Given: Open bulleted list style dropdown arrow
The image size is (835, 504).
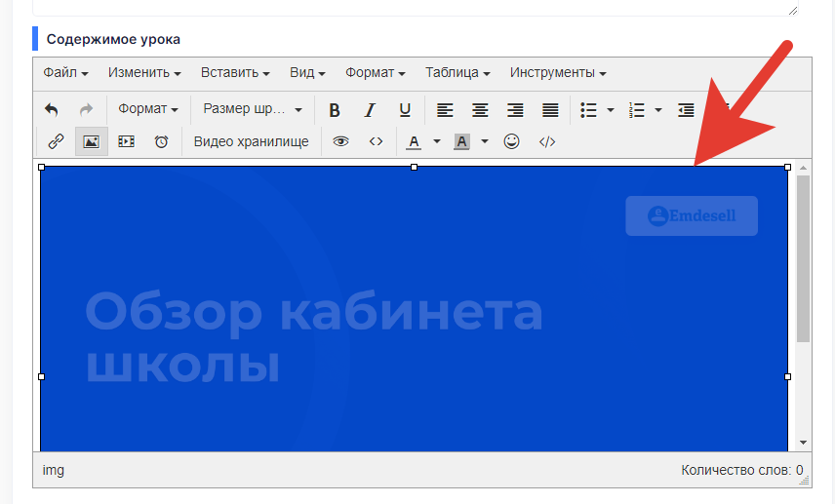Looking at the screenshot, I should point(611,110).
